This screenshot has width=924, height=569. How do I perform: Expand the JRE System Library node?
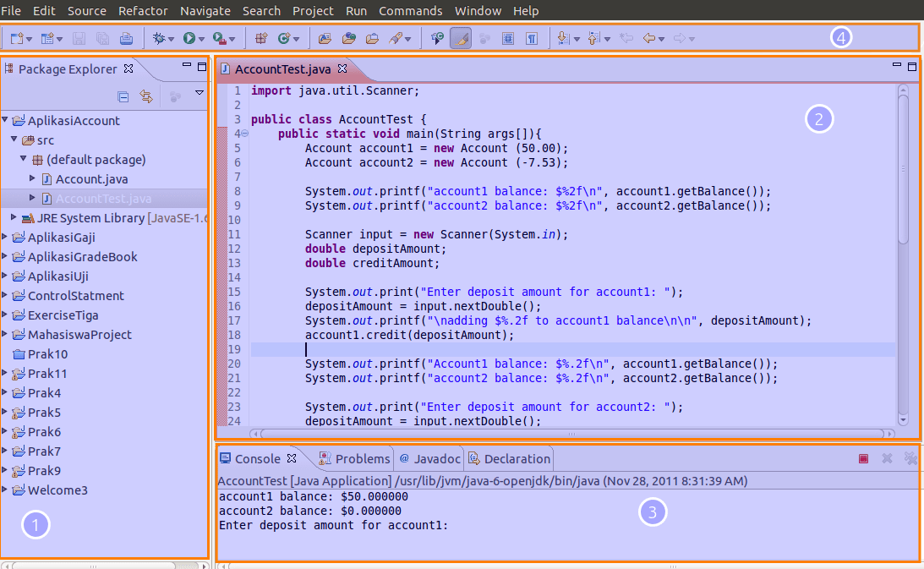click(14, 217)
